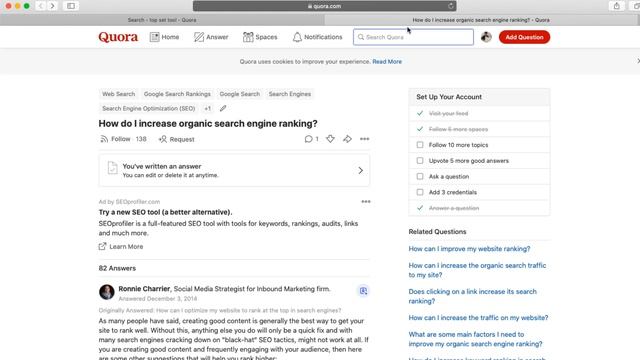640x360 pixels.
Task: Open Search Engine Optimization (SEO) topic tag
Action: 149,109
